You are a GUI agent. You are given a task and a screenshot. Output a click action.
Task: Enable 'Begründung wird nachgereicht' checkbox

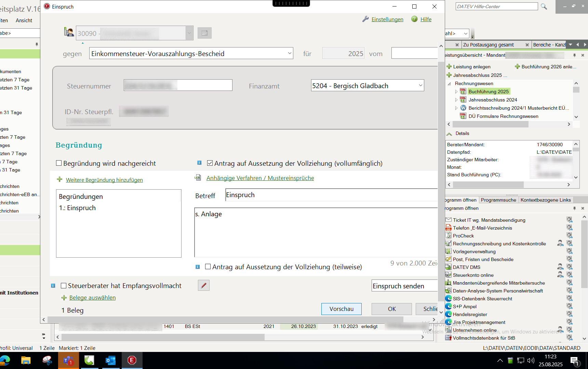tap(59, 163)
